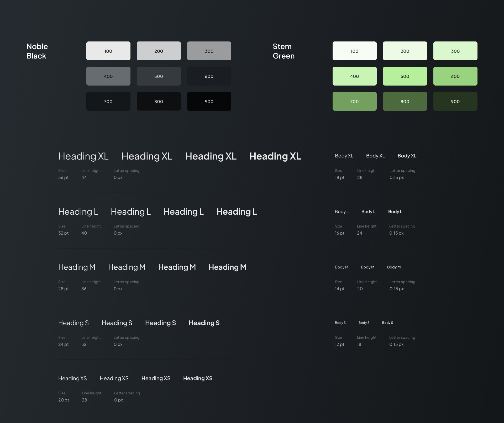The image size is (504, 423).
Task: Select the "32 pt" size value
Action: [63, 233]
